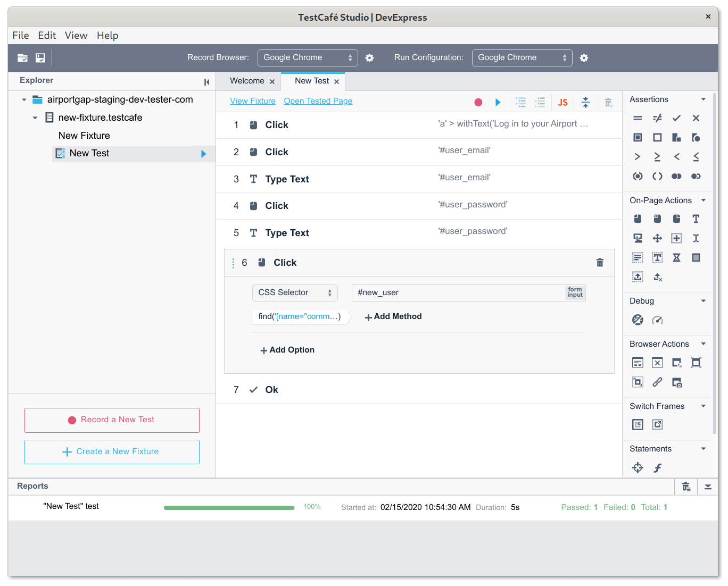This screenshot has height=586, width=728.
Task: Click the open folder icon in top toolbar
Action: click(22, 58)
